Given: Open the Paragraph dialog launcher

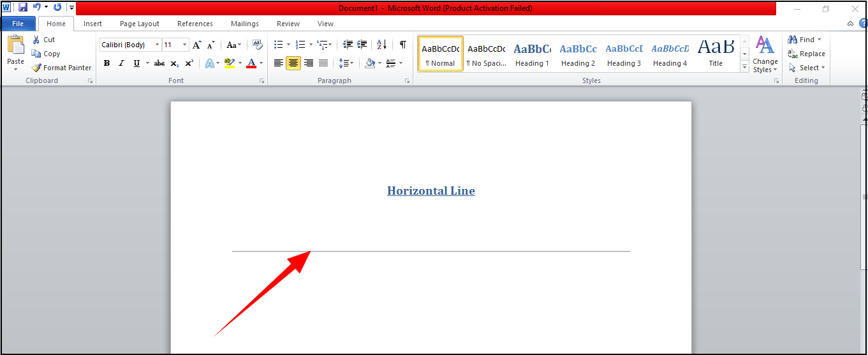Looking at the screenshot, I should (407, 81).
